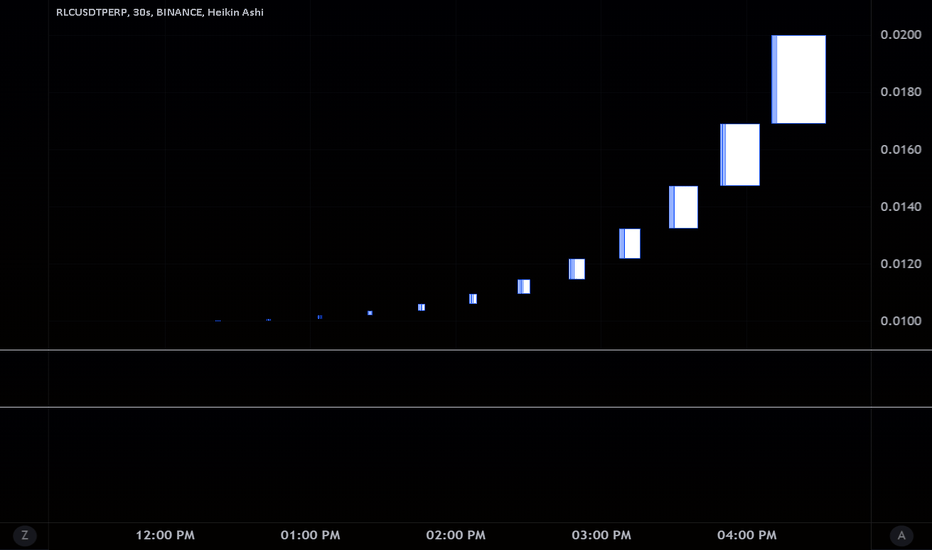Screen dimensions: 932x550
Task: Select the candle just below 0.0140
Action: (684, 207)
